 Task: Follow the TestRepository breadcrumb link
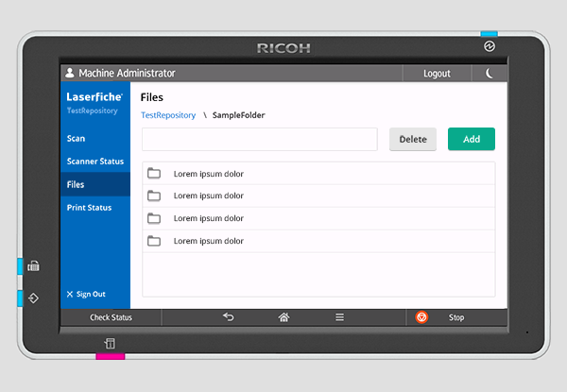(168, 115)
